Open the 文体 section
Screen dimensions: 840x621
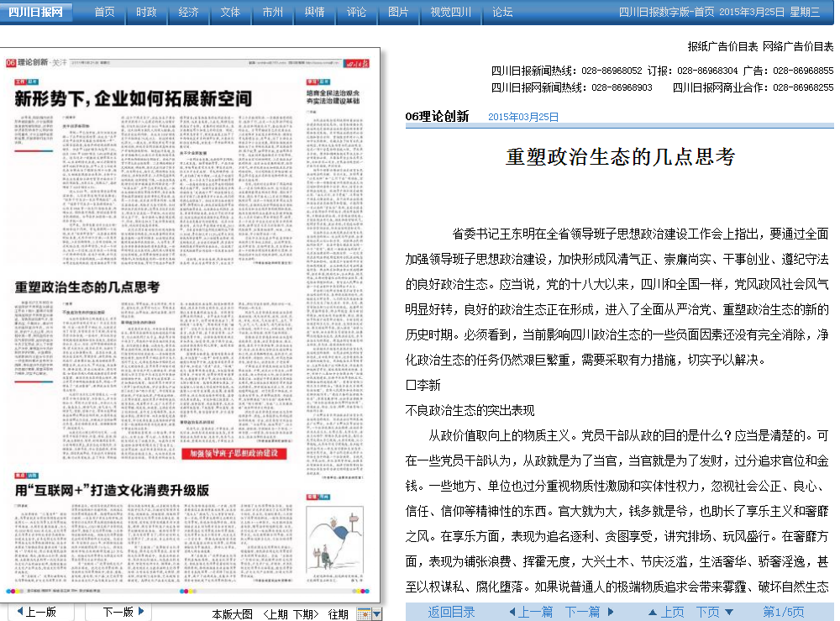pos(230,12)
